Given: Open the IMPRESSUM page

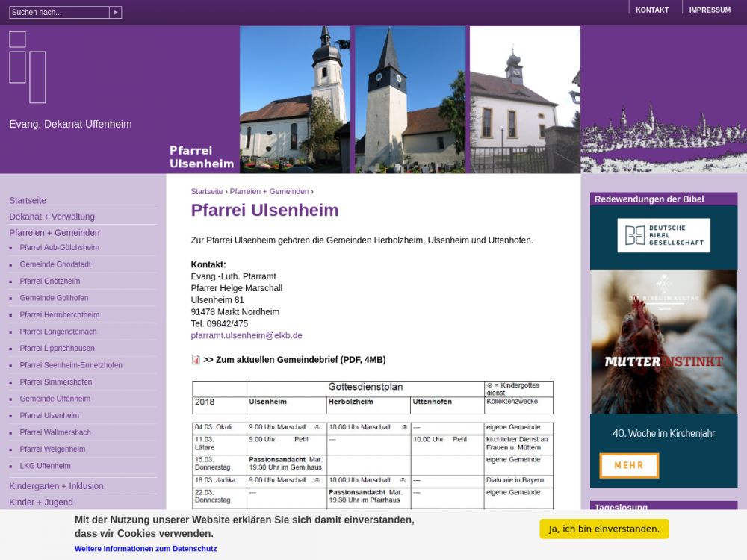Looking at the screenshot, I should coord(710,10).
